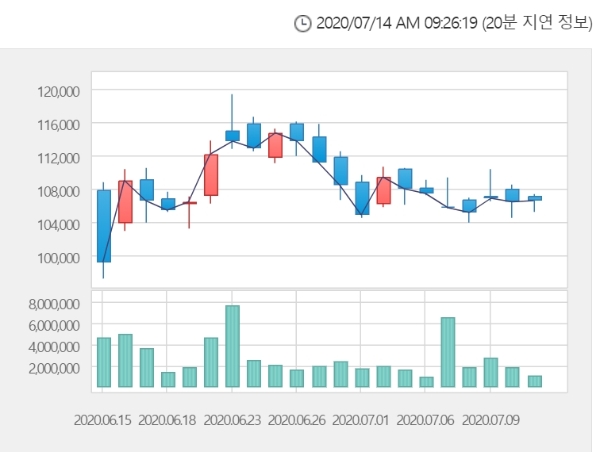Click the volume bar at 2020.07.09

coord(491,372)
